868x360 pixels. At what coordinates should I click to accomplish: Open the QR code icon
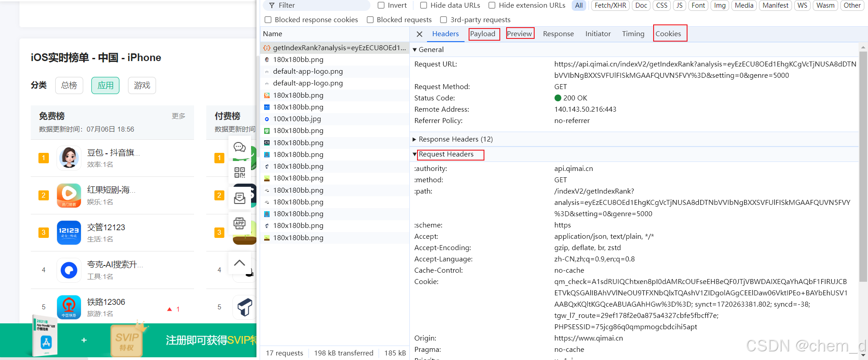[x=239, y=172]
